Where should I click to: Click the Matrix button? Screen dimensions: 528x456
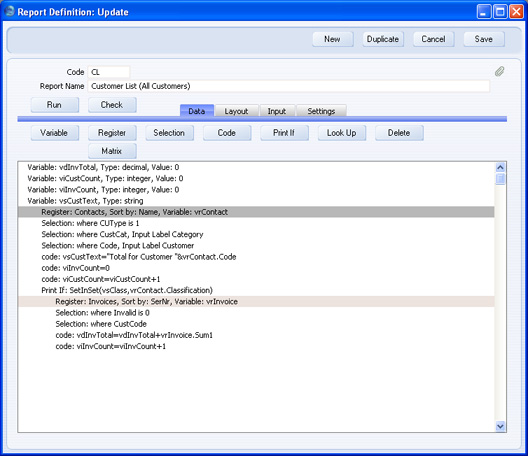pos(112,151)
